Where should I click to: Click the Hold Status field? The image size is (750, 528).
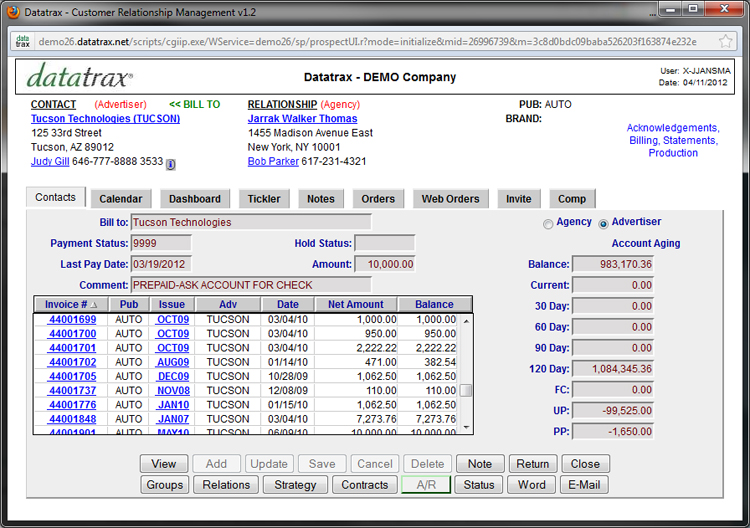[x=385, y=243]
